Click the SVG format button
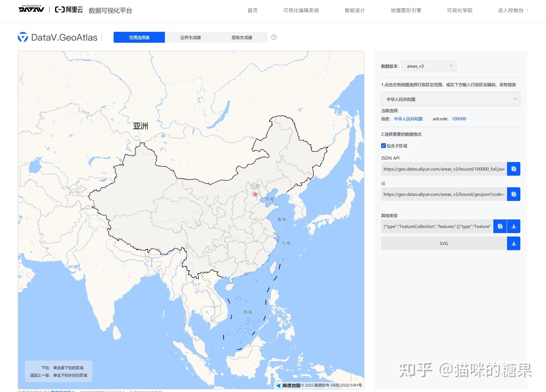 pos(444,243)
